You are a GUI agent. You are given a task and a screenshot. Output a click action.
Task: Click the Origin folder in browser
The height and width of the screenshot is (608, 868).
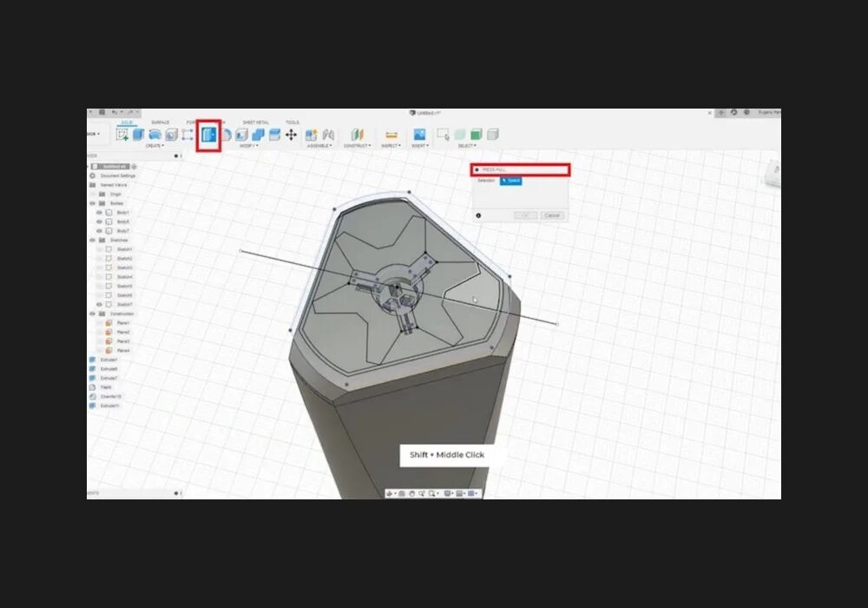[x=115, y=195]
